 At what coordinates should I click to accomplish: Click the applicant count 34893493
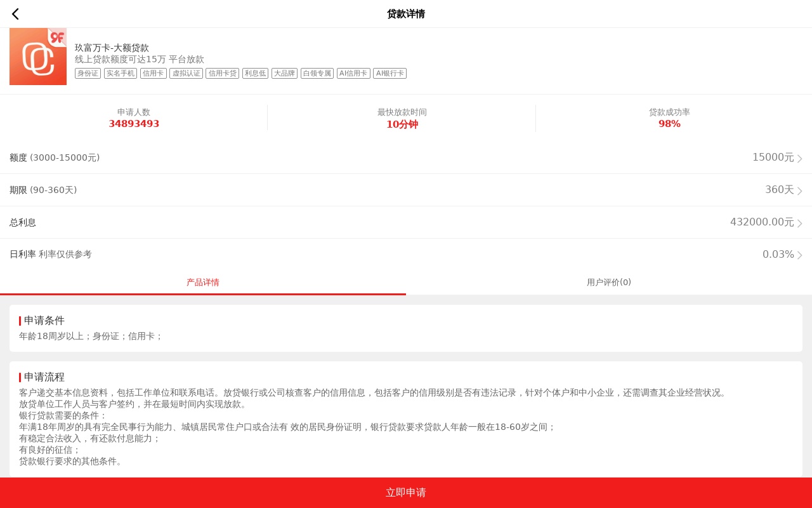pyautogui.click(x=134, y=124)
